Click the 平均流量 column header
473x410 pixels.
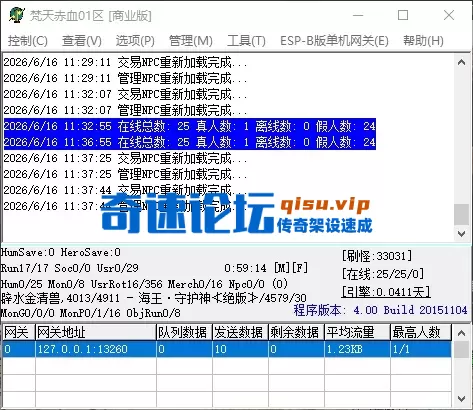pos(357,332)
